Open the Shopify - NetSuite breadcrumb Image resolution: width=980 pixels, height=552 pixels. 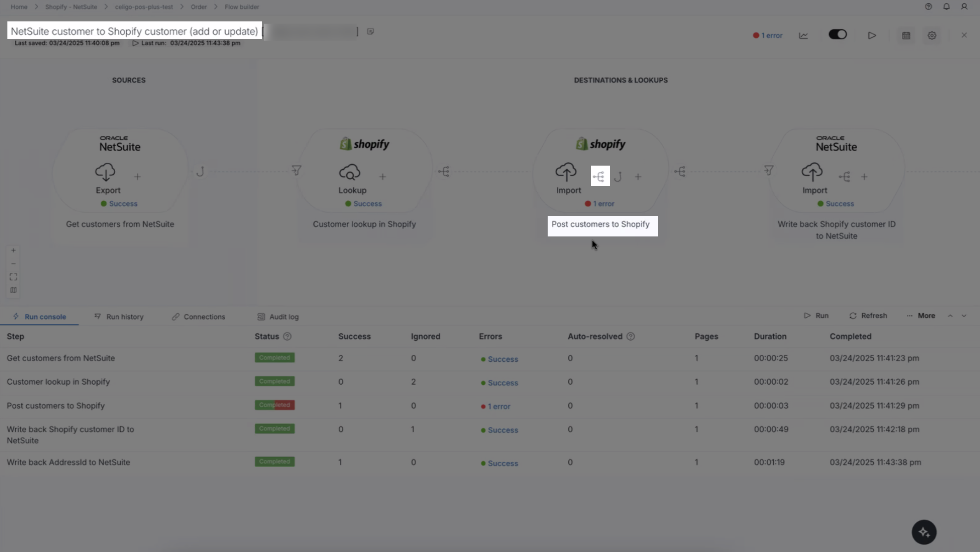pos(71,7)
